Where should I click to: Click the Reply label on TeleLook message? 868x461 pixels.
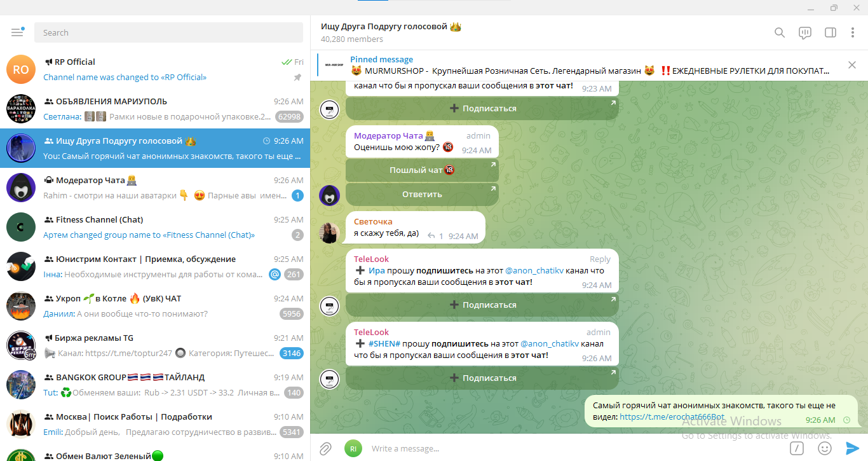(600, 259)
